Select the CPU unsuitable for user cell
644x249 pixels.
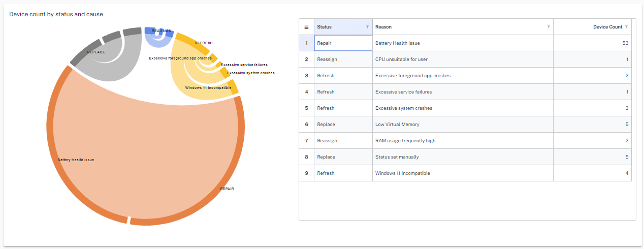tap(462, 59)
